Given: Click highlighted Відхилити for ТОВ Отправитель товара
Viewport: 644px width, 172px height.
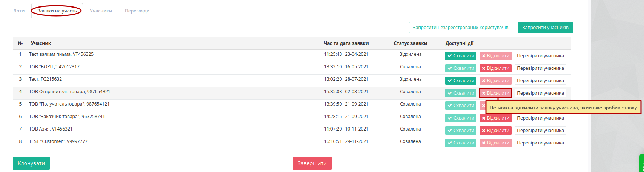Looking at the screenshot, I should point(495,93).
